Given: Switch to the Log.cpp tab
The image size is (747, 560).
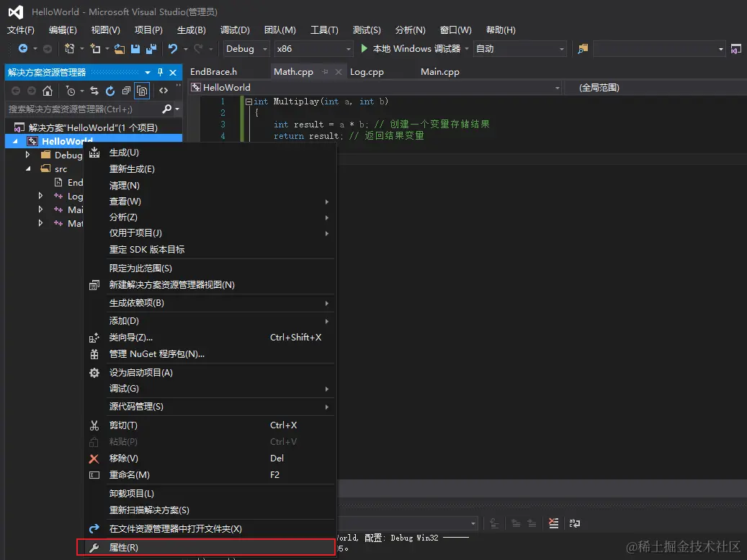Looking at the screenshot, I should [x=367, y=72].
